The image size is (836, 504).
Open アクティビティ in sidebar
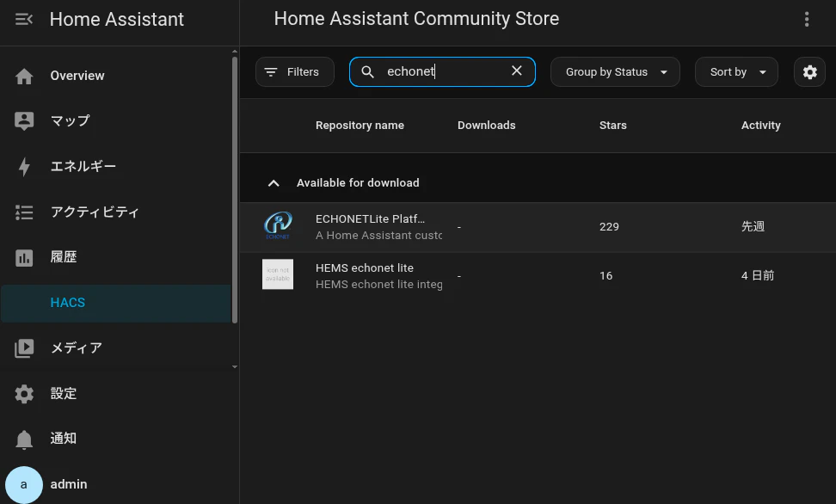click(x=116, y=212)
